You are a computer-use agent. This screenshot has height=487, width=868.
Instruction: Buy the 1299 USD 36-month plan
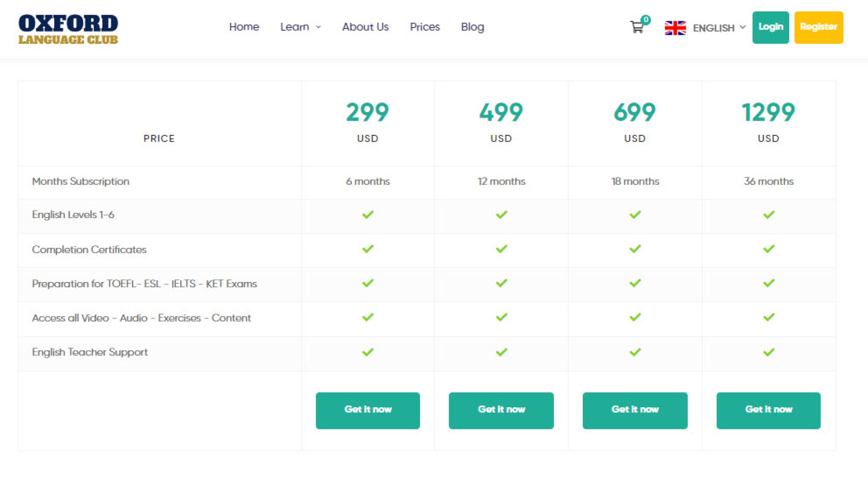pos(768,410)
